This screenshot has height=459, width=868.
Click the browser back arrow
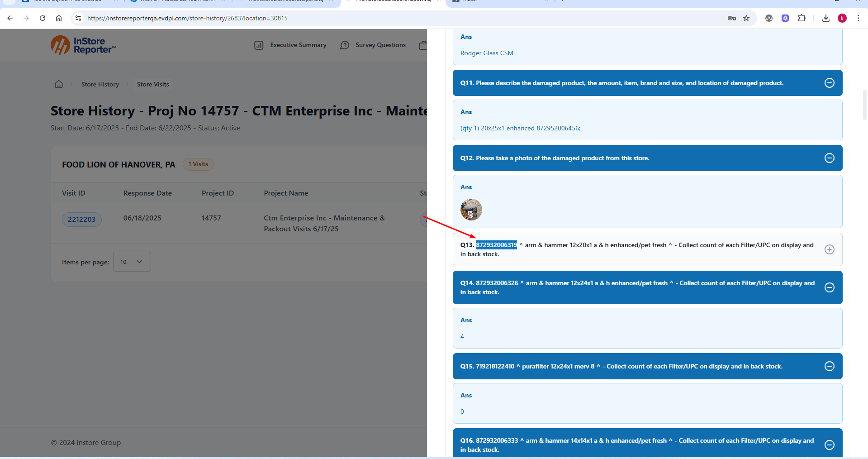(x=10, y=18)
